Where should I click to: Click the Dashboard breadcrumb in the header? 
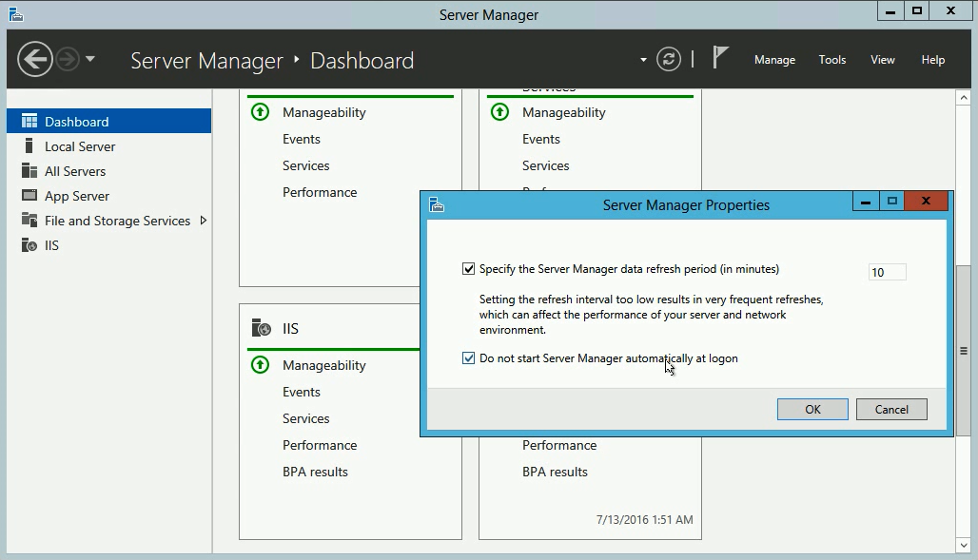tap(362, 61)
